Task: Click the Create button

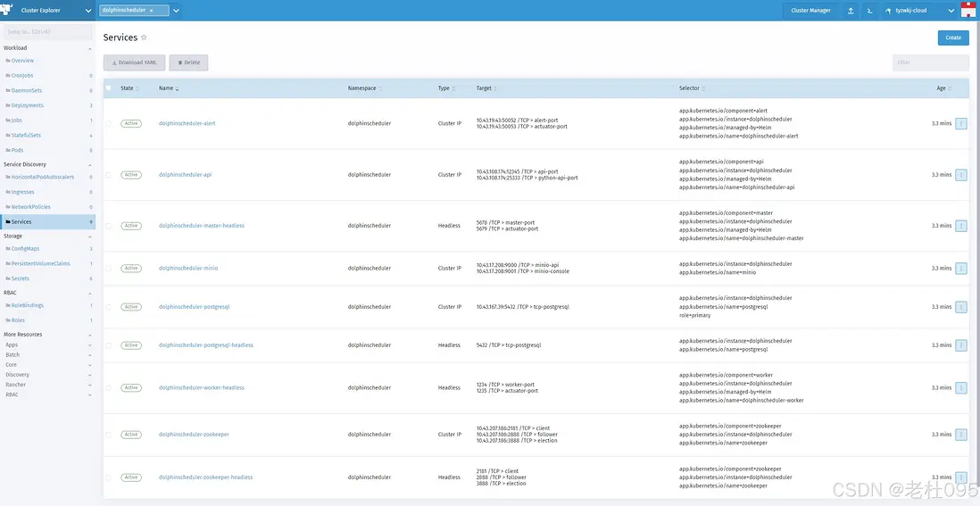Action: (x=953, y=37)
